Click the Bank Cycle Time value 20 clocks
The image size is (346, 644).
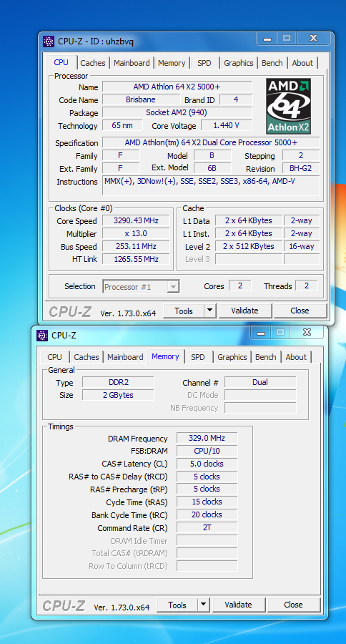tap(207, 514)
